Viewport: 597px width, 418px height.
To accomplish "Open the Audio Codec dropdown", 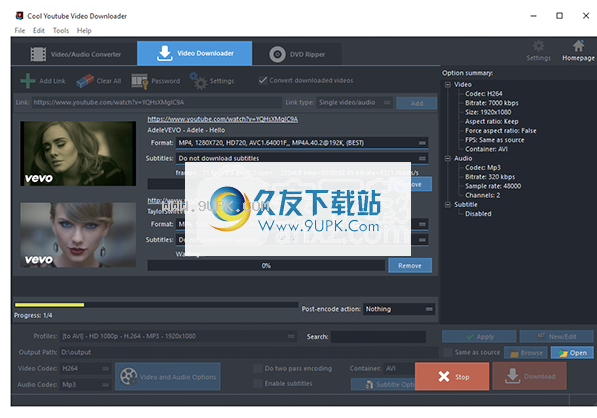I will pos(86,384).
